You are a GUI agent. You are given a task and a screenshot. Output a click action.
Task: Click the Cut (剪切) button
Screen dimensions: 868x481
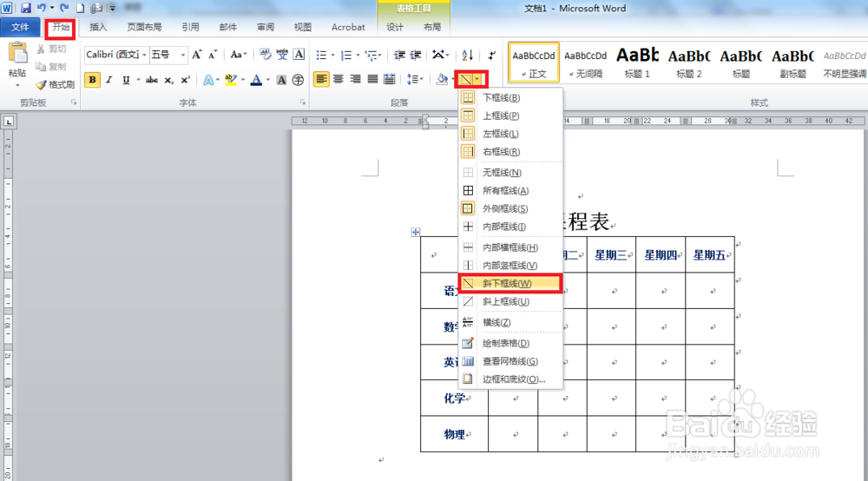51,49
